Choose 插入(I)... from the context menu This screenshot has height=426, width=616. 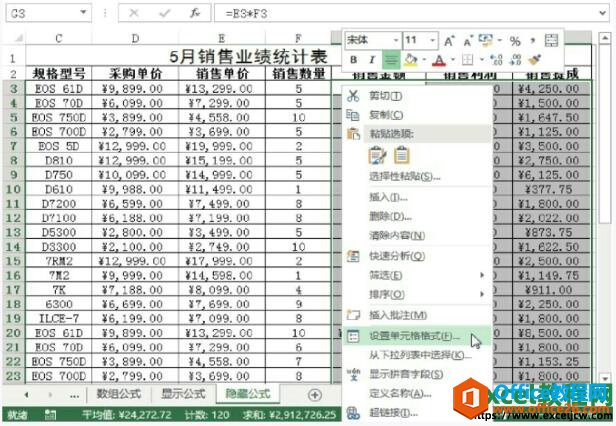point(417,197)
